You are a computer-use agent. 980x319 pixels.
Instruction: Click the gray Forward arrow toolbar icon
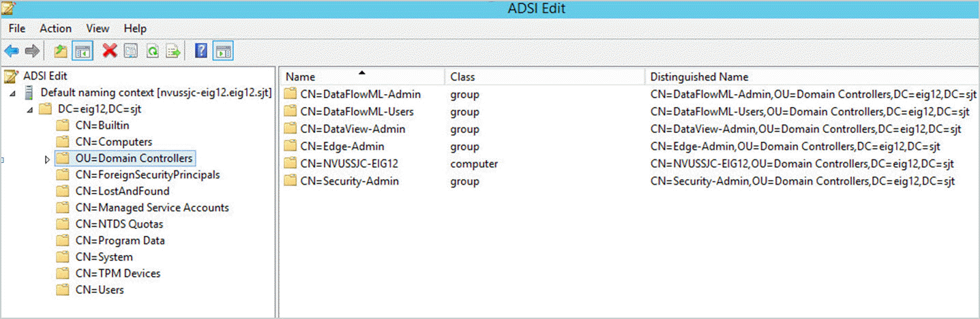pyautogui.click(x=31, y=51)
